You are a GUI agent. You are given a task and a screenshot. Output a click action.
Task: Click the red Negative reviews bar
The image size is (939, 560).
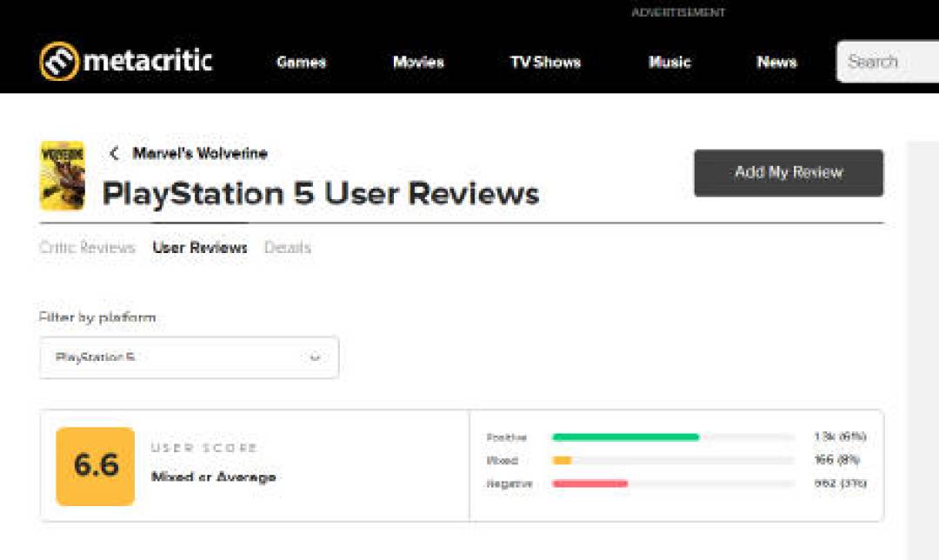pos(589,483)
